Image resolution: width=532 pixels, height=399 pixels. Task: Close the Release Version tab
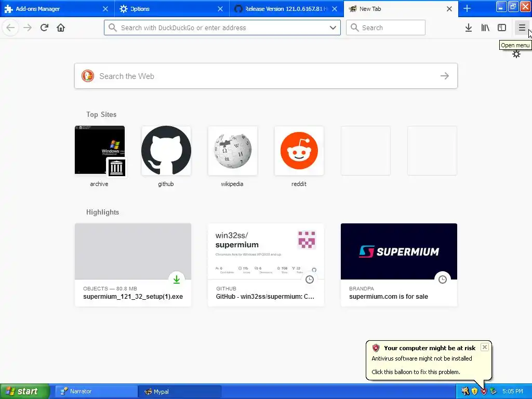[x=335, y=9]
